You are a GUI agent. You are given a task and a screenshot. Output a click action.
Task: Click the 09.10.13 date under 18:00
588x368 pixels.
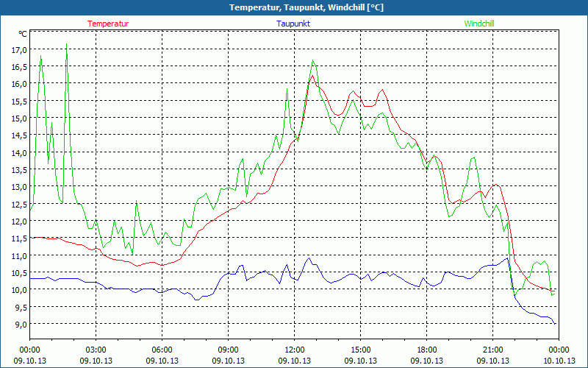click(x=427, y=361)
